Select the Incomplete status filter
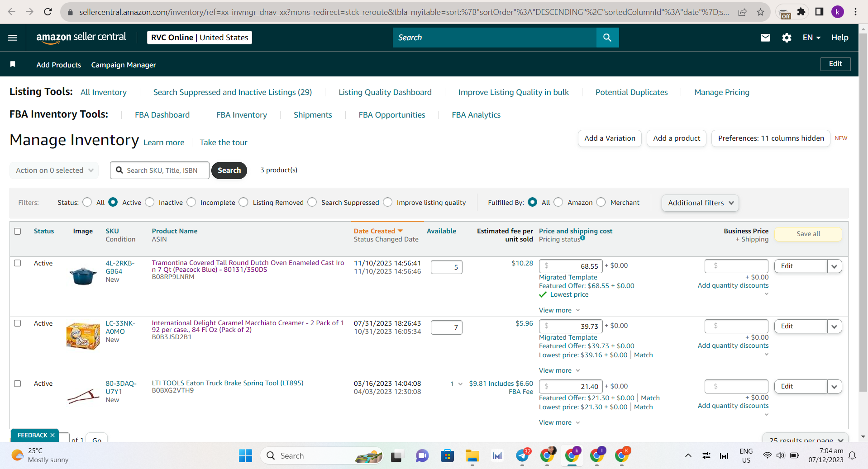This screenshot has height=469, width=868. click(191, 202)
